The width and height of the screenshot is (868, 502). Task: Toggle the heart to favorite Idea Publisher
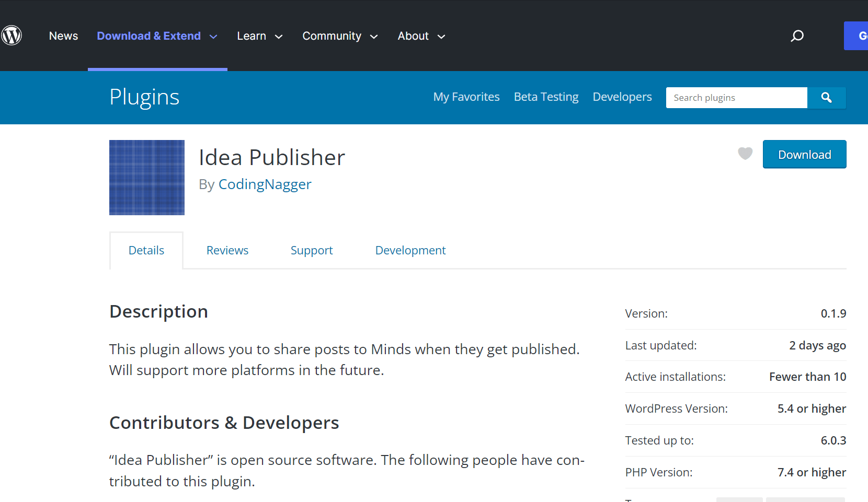coord(745,154)
